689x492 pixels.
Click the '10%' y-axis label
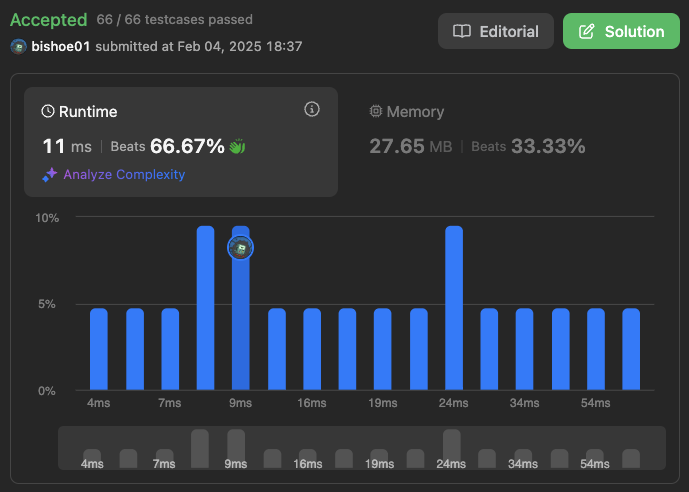47,218
